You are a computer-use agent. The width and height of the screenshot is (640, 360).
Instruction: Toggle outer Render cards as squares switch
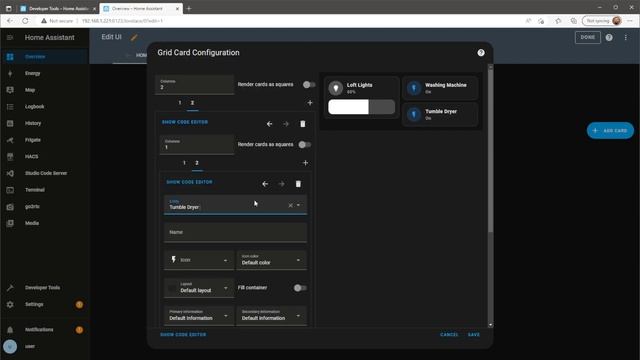coord(309,84)
